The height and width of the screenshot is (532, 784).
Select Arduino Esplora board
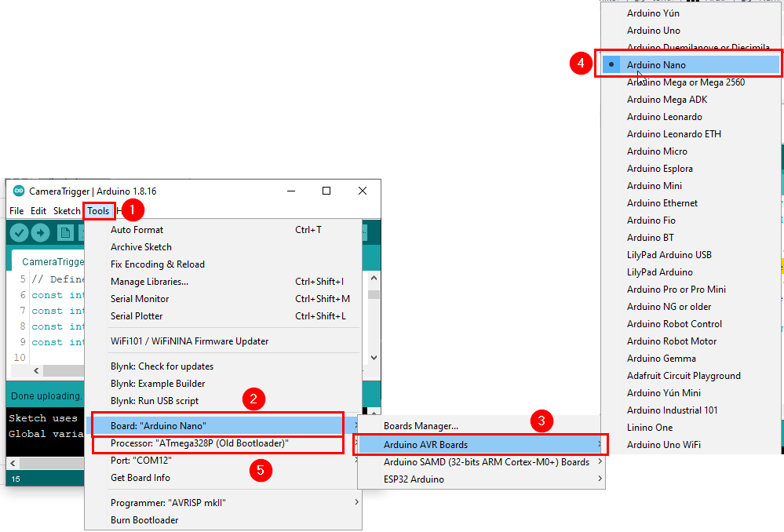(x=690, y=169)
